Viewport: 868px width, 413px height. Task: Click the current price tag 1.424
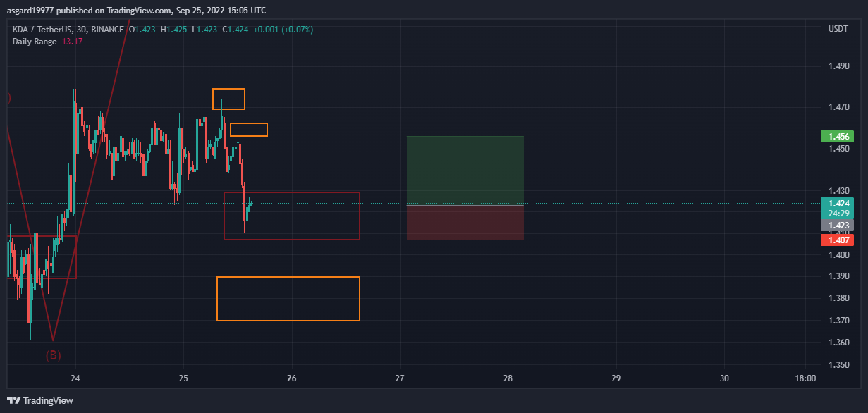pos(838,204)
